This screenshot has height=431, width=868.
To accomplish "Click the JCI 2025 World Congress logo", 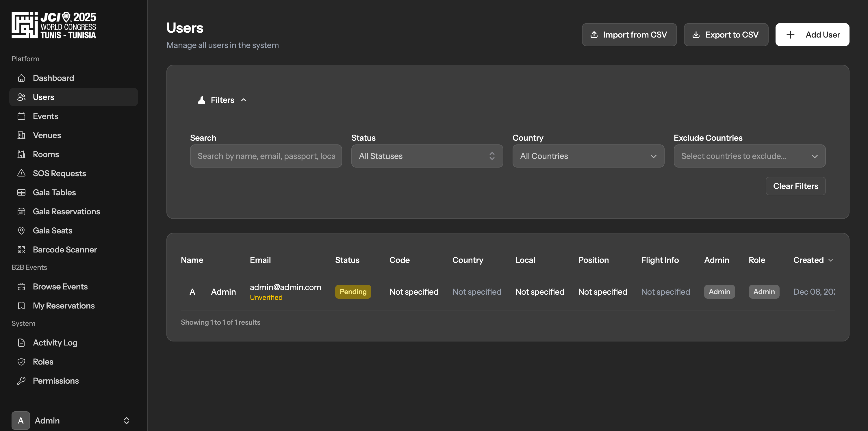I will coord(54,25).
